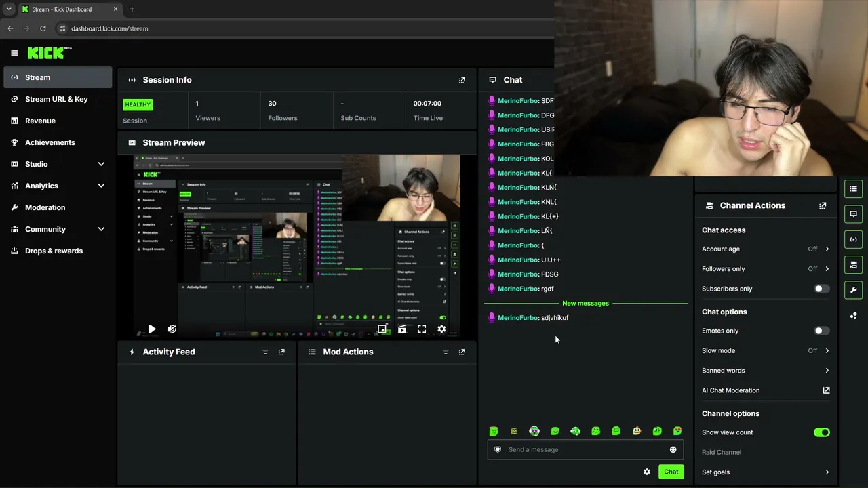Open Achievements in the sidebar
Viewport: 868px width, 488px height.
58,142
